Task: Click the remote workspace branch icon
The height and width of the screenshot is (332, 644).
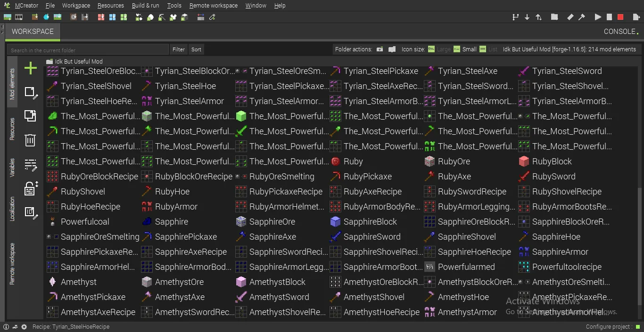Action: (515, 17)
